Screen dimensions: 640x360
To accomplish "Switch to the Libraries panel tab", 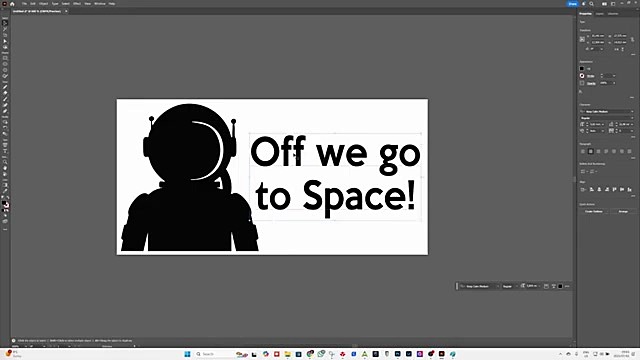I will click(x=613, y=13).
